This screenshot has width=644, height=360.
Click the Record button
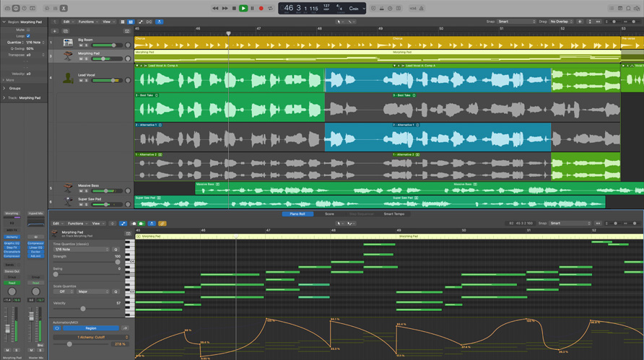[261, 9]
